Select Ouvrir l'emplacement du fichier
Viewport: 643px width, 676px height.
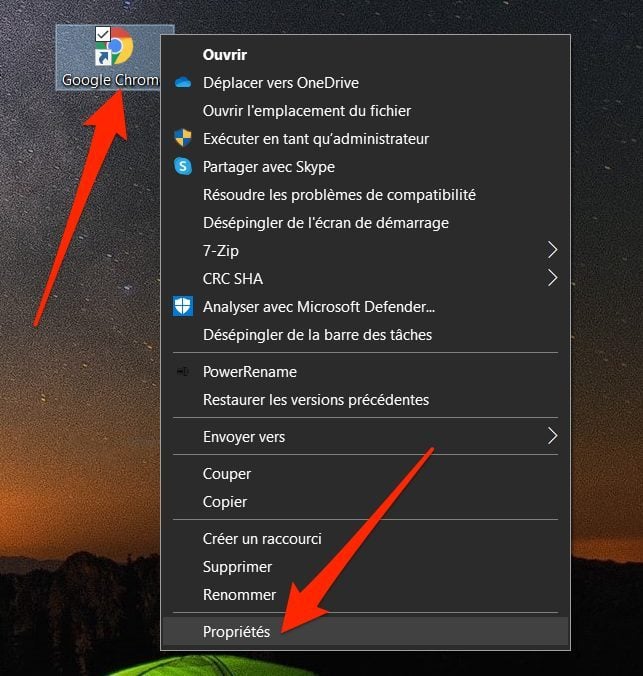pyautogui.click(x=366, y=111)
